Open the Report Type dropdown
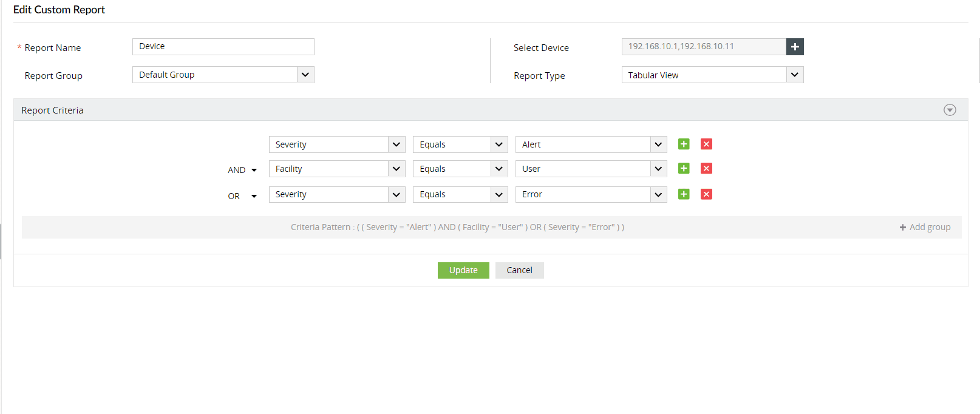 point(794,75)
